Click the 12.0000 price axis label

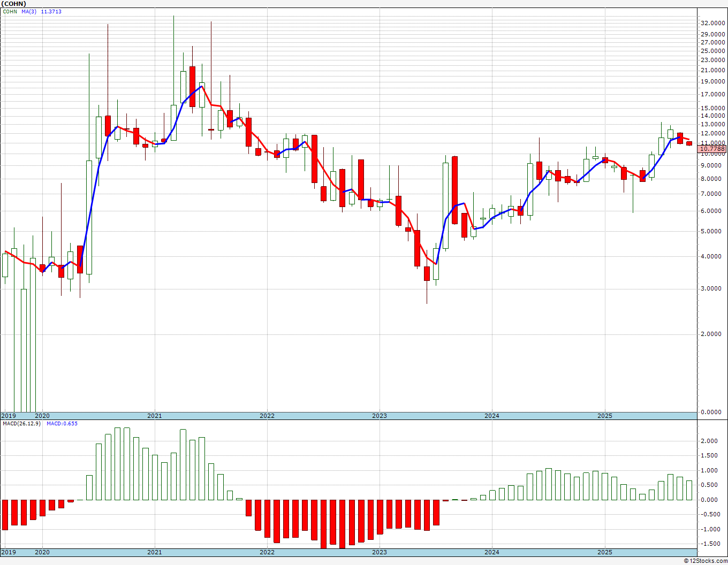(x=713, y=133)
